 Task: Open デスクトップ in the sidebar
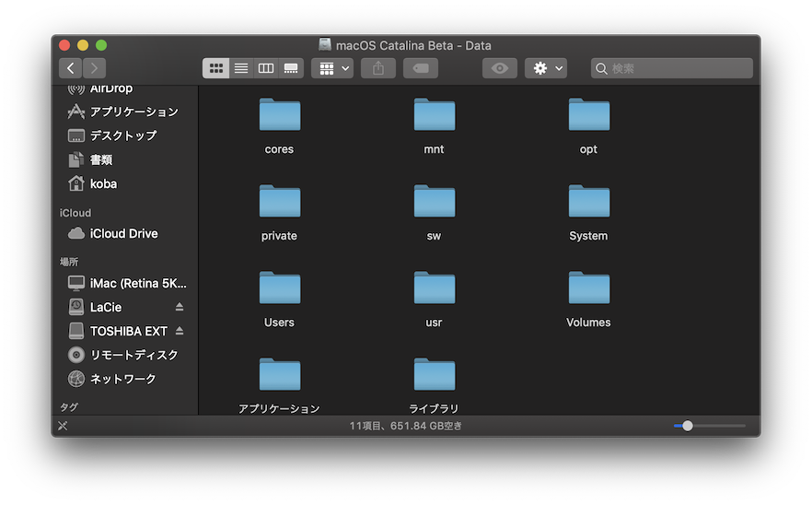[x=112, y=135]
